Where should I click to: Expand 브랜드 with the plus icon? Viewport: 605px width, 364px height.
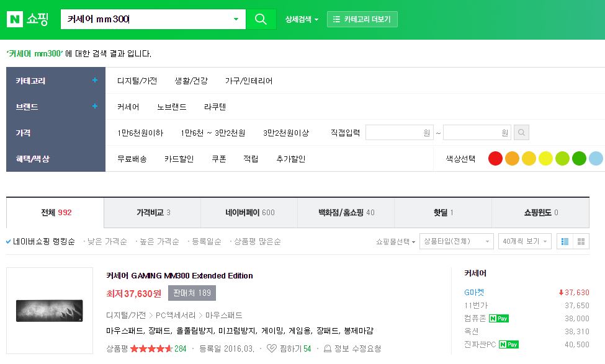click(x=94, y=106)
